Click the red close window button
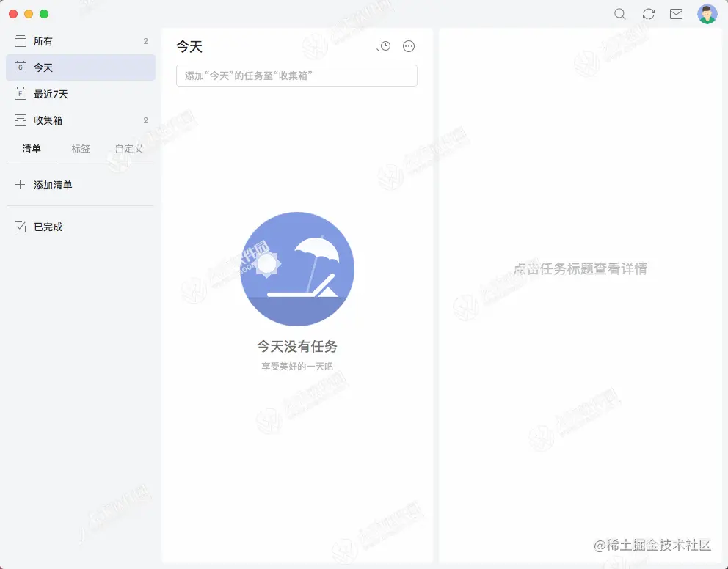Image resolution: width=728 pixels, height=569 pixels. [x=13, y=14]
